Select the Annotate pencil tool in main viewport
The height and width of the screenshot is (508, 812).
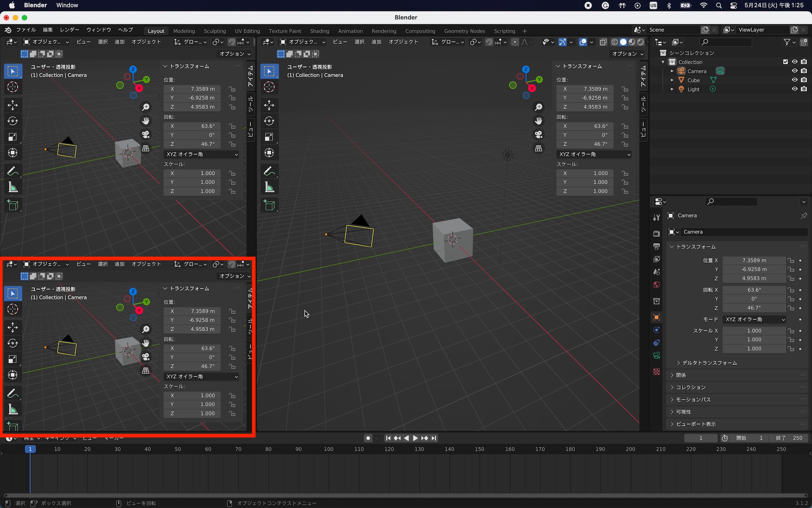coord(269,171)
